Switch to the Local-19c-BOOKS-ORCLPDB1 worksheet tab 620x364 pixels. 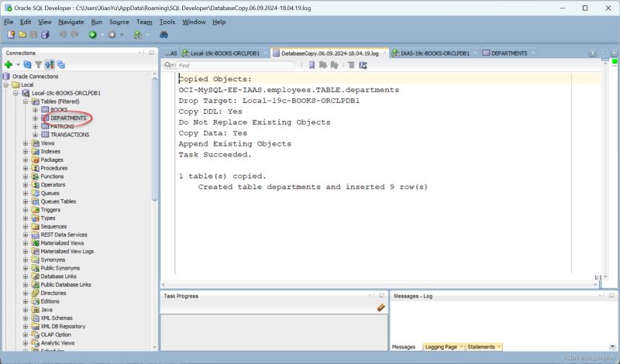(225, 53)
